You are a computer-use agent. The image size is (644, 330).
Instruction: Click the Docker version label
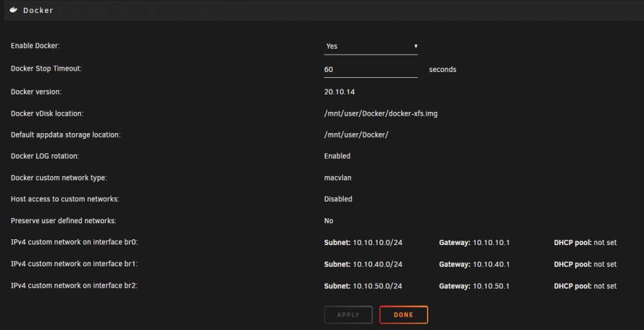[36, 92]
